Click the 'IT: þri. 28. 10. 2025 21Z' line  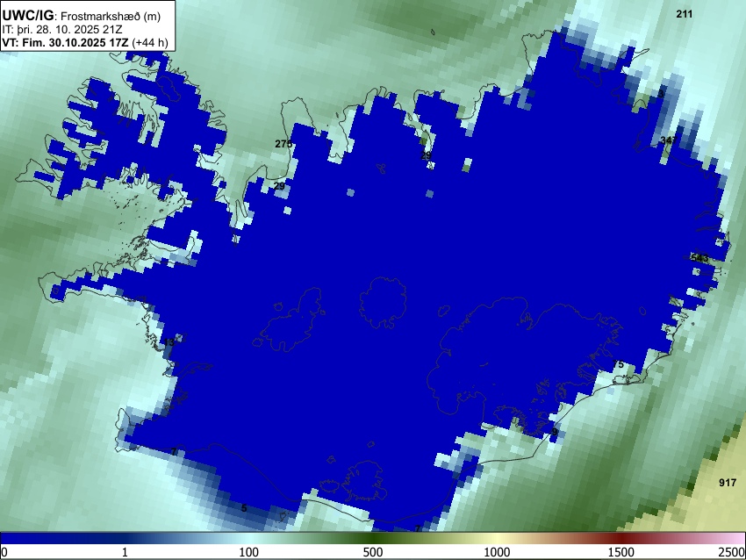tap(61, 30)
